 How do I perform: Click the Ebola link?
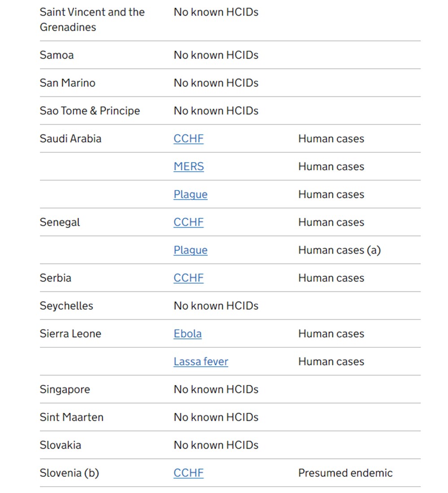click(x=187, y=334)
